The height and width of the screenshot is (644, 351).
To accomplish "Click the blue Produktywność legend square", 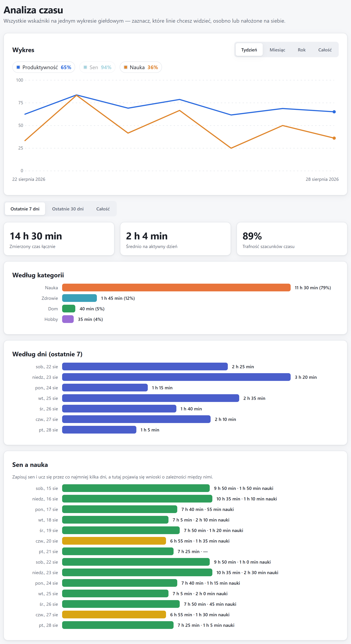I will click(x=18, y=67).
